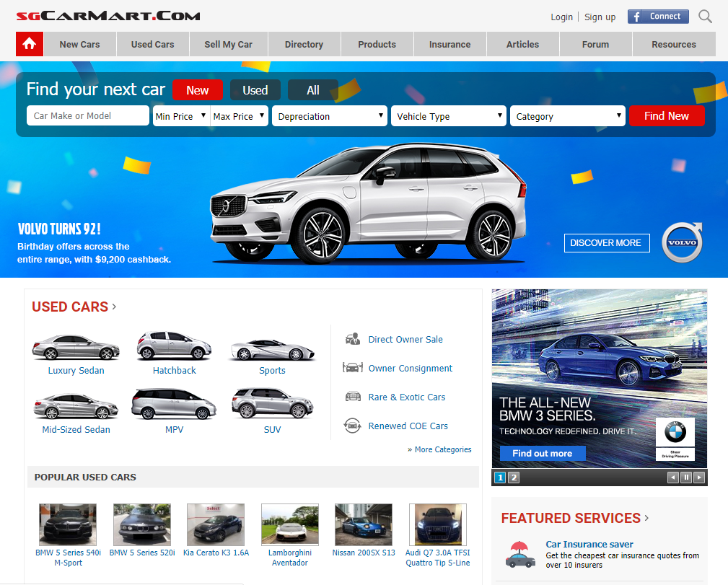Open the Max Price dropdown
Viewport: 728px width, 585px height.
(x=239, y=116)
